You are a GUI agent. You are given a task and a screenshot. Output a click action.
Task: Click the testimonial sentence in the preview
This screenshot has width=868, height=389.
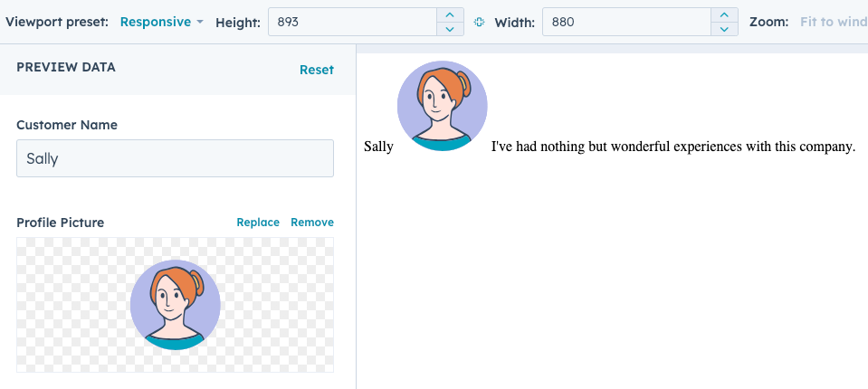click(x=672, y=147)
